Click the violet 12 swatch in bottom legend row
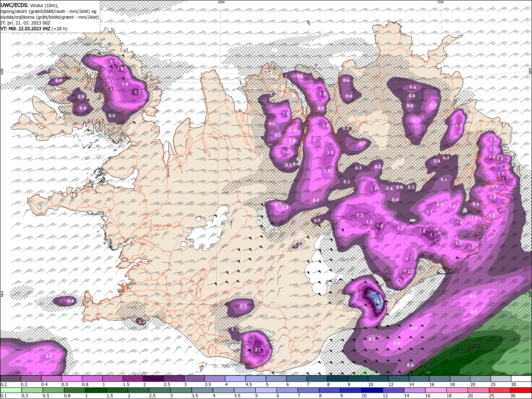 (x=394, y=391)
